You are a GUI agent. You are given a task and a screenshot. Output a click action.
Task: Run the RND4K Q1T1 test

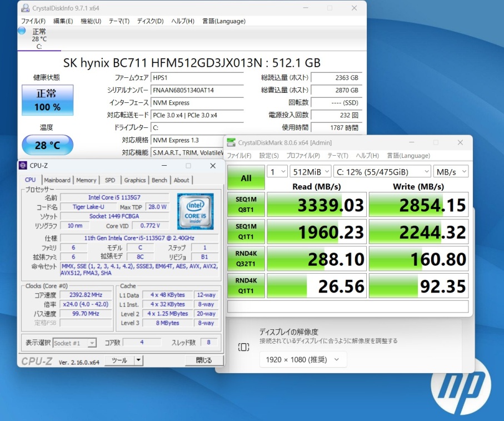(x=246, y=286)
